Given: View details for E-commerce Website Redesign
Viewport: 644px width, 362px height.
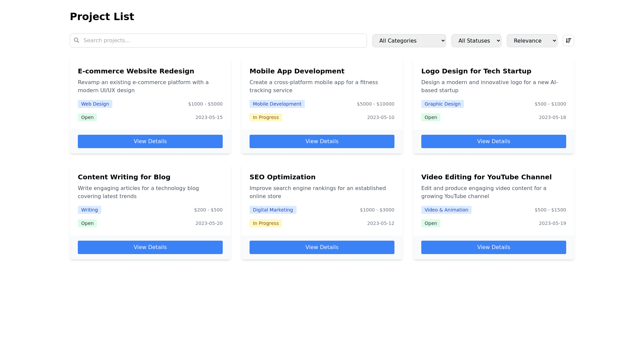Looking at the screenshot, I should click(x=150, y=141).
